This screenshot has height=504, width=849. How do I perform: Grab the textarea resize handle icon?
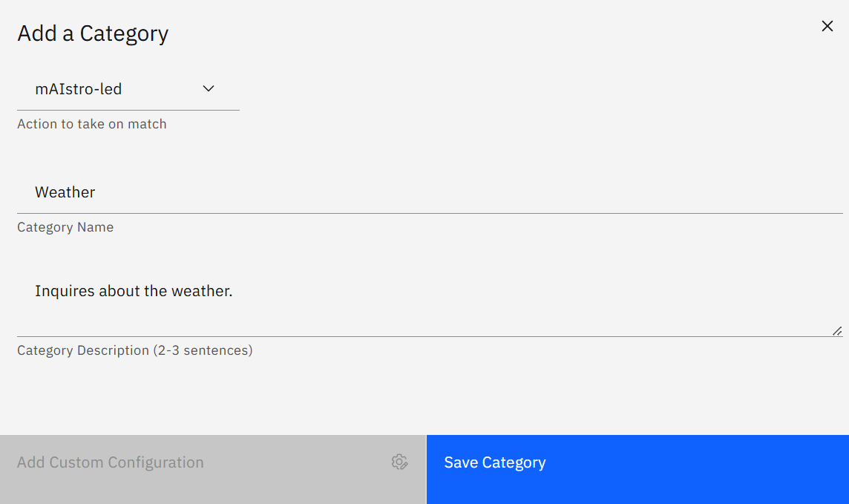(837, 331)
